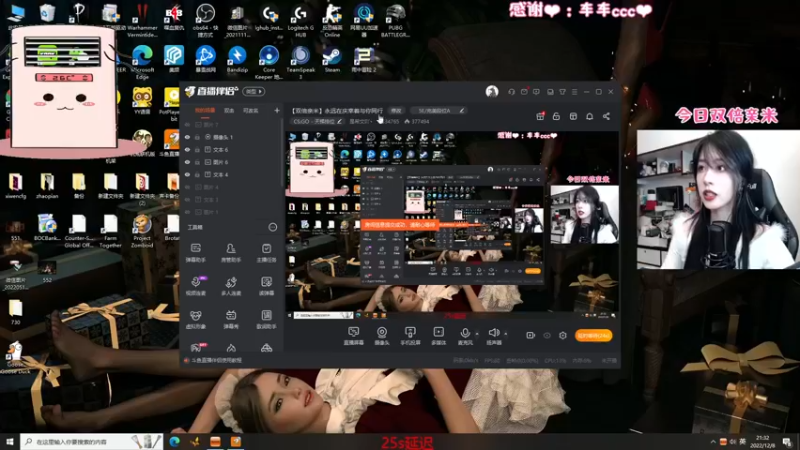Toggle the preview eye icon beside the settings gear

coord(547,335)
